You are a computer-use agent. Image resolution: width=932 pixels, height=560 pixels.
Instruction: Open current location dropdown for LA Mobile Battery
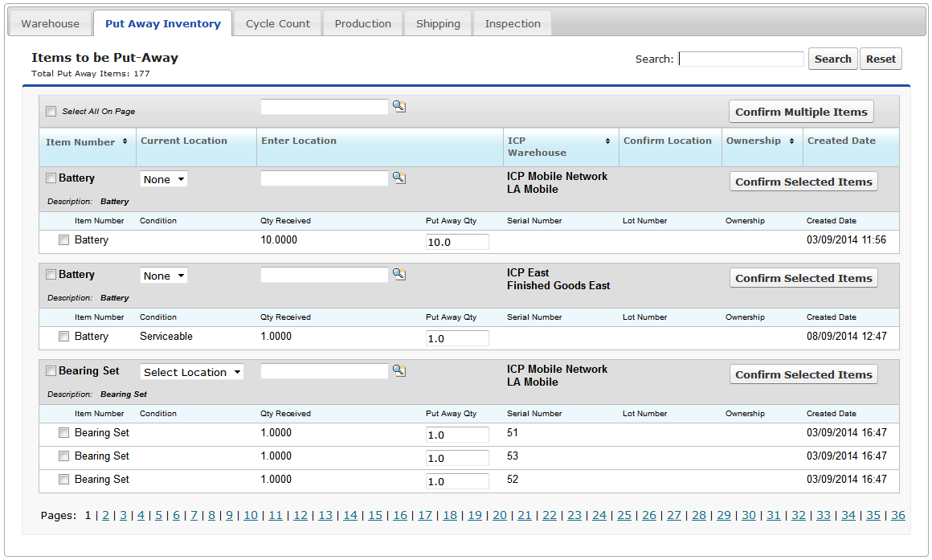[164, 179]
